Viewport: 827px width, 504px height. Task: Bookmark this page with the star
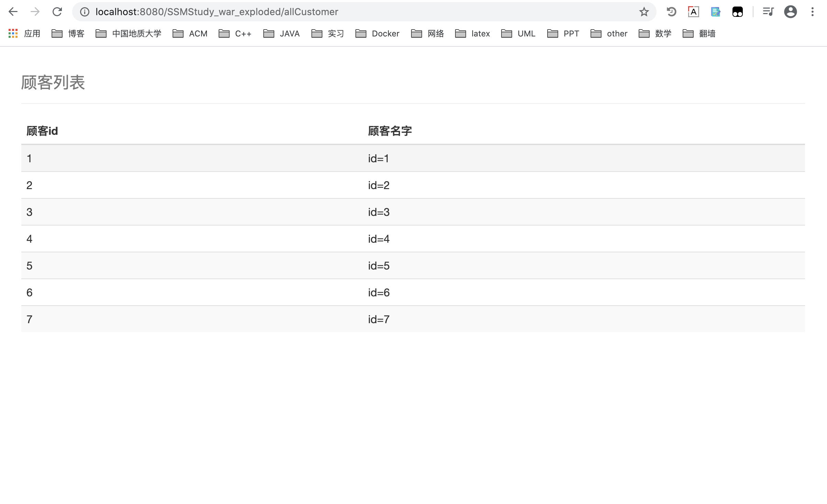[644, 12]
